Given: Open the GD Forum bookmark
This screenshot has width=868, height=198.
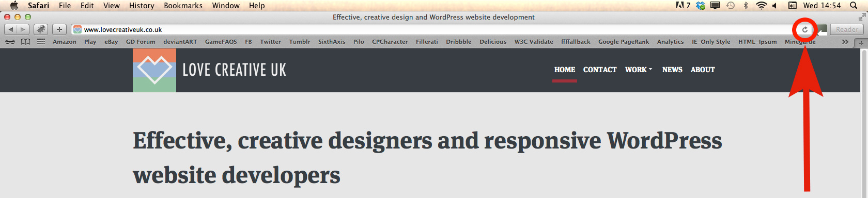Looking at the screenshot, I should (141, 42).
